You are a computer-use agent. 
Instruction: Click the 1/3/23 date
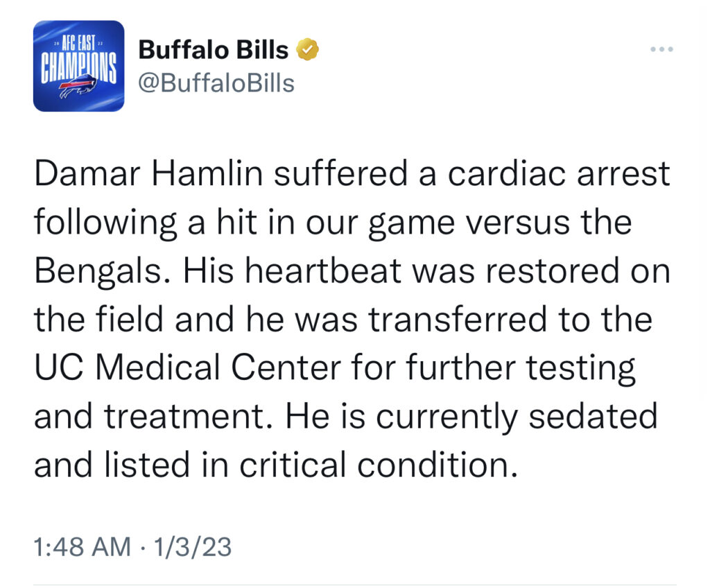click(193, 546)
